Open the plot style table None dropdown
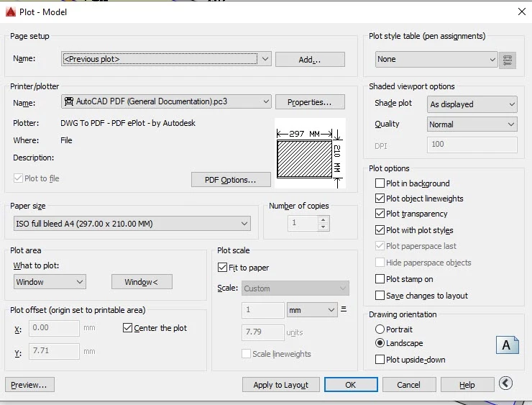The height and width of the screenshot is (405, 532). coord(436,60)
